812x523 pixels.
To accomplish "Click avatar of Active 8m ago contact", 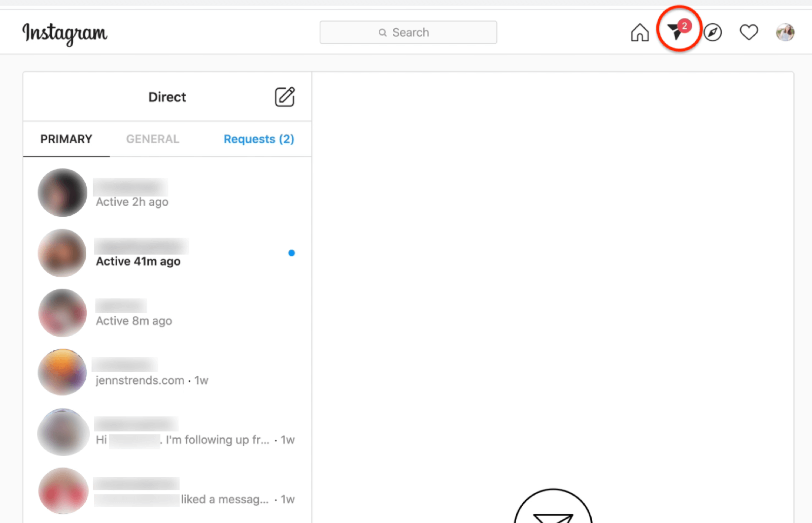I will (63, 313).
